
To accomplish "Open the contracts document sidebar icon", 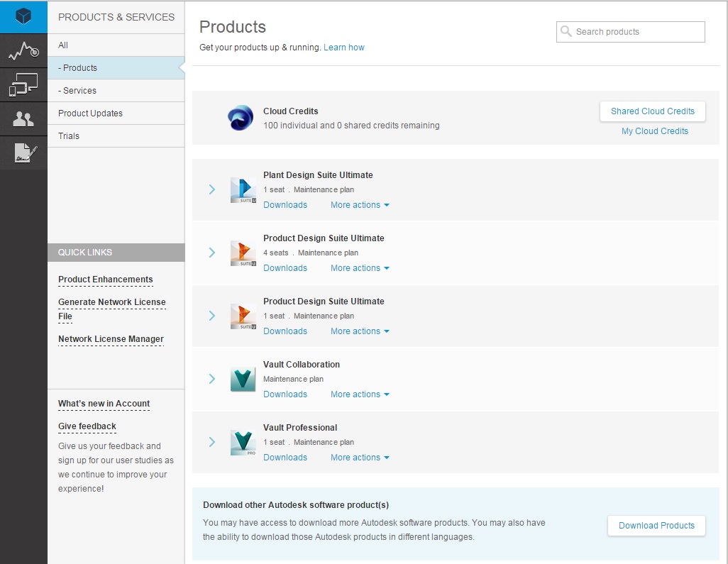I will tap(23, 153).
